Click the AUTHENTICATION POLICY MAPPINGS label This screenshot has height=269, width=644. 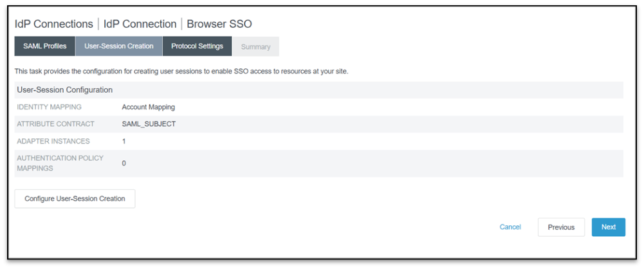(x=60, y=163)
